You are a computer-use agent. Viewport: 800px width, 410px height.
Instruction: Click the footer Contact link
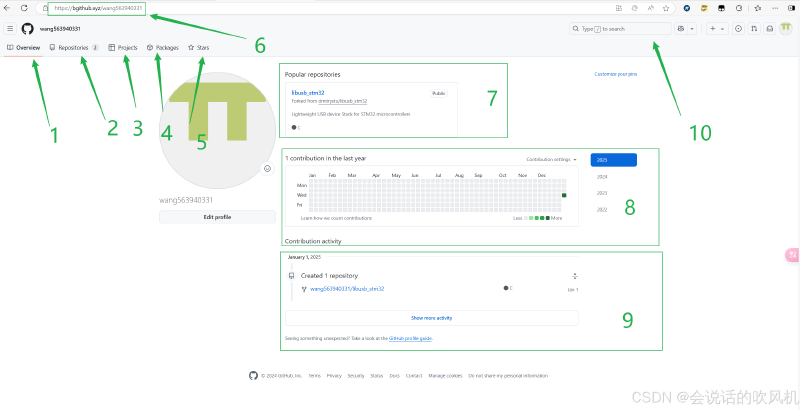point(414,376)
